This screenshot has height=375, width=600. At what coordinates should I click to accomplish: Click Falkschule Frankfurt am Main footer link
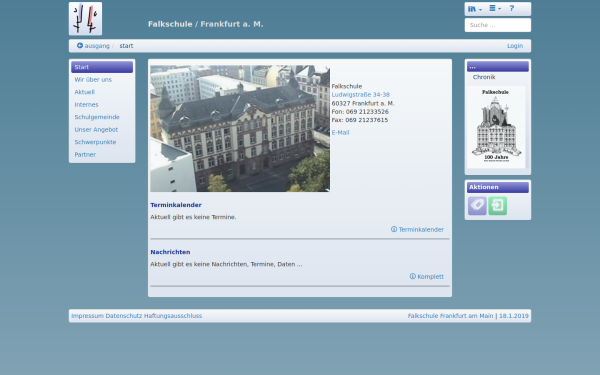pos(450,316)
